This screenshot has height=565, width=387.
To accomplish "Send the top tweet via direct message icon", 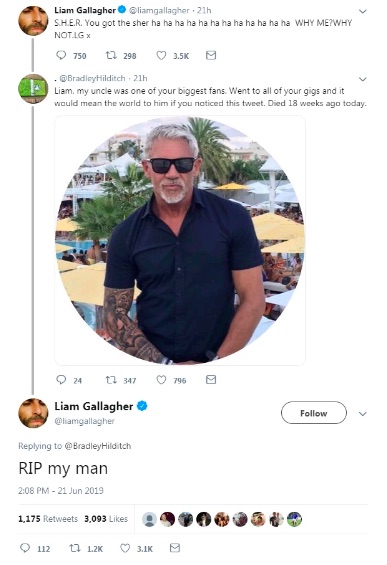I will pyautogui.click(x=211, y=55).
